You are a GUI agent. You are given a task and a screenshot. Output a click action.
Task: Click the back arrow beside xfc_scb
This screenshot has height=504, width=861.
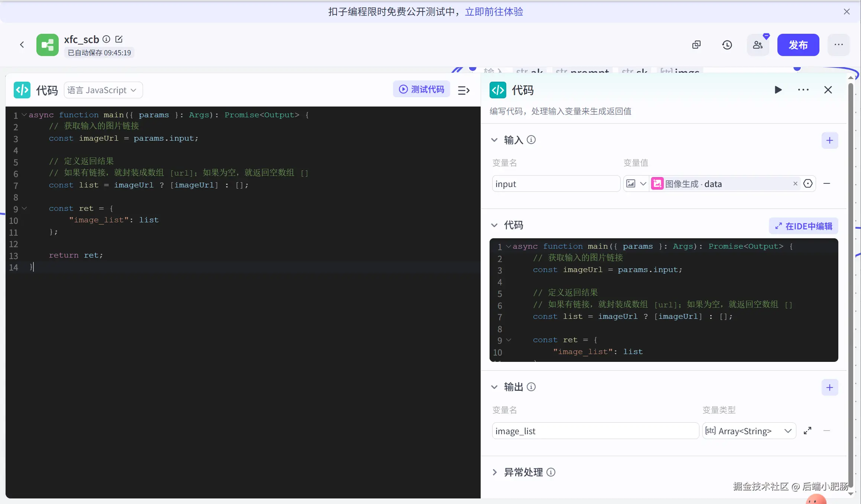click(x=22, y=45)
